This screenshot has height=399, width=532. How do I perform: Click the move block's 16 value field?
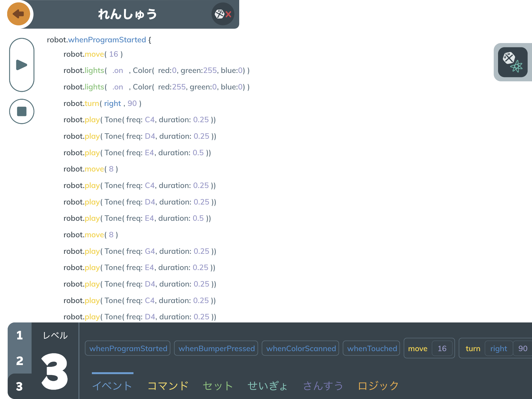coord(442,348)
